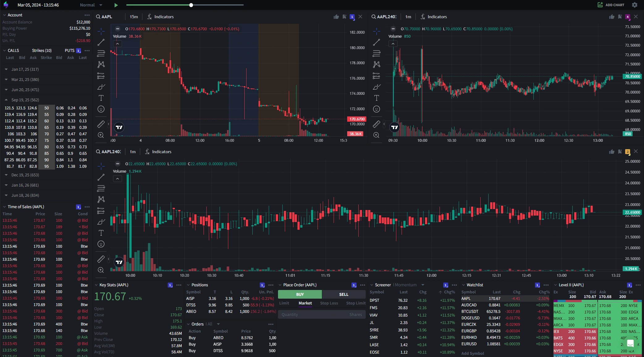Select Stop Loss order type

329,303
